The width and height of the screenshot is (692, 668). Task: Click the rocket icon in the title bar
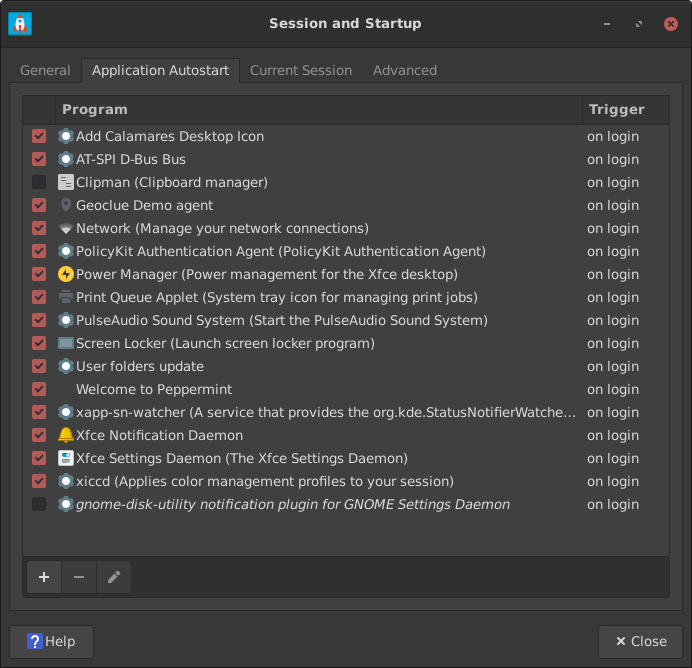(x=20, y=24)
